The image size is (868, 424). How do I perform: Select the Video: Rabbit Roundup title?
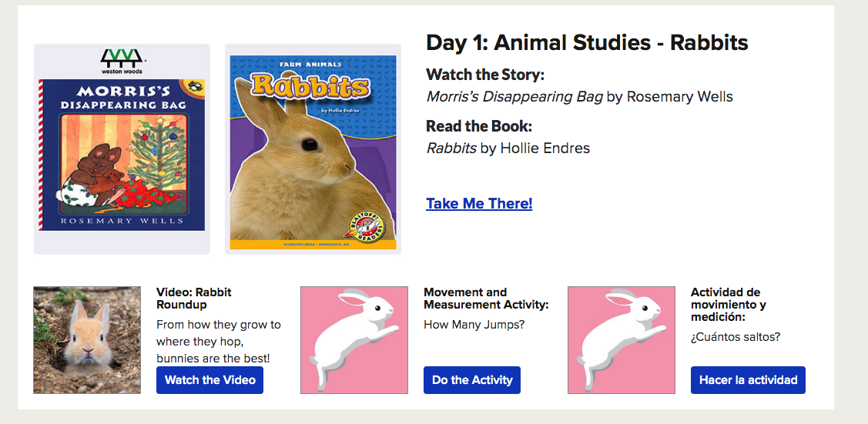point(194,299)
